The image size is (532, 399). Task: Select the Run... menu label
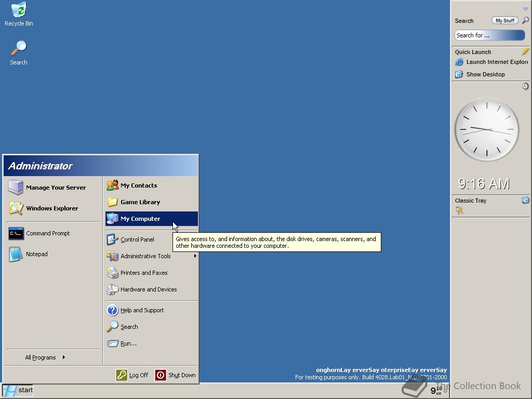(128, 344)
